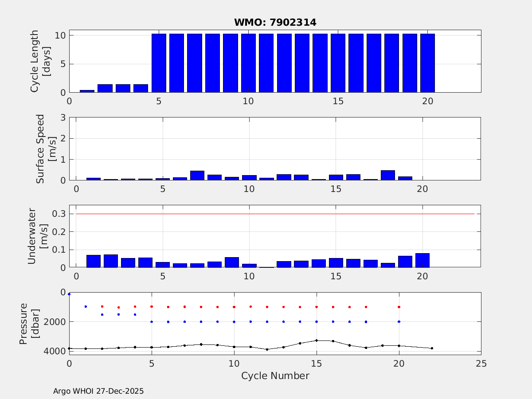Select the last Cycle Length bar at cycle 20
This screenshot has width=532, height=399.
click(x=427, y=63)
